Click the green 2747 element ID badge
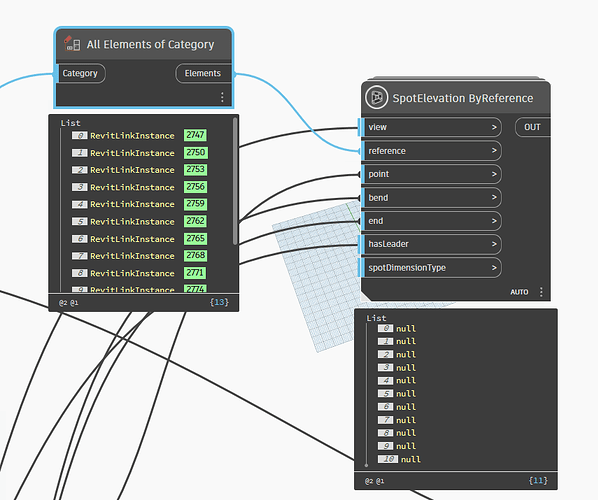Screen dimensions: 598x500 point(195,135)
